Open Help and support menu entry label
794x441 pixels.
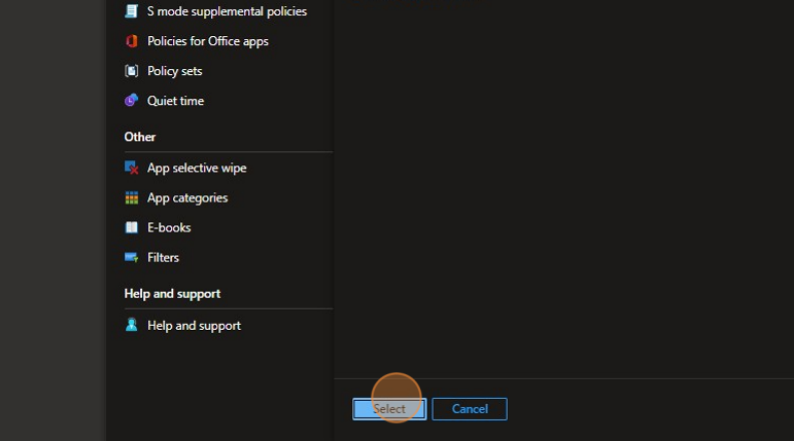193,325
